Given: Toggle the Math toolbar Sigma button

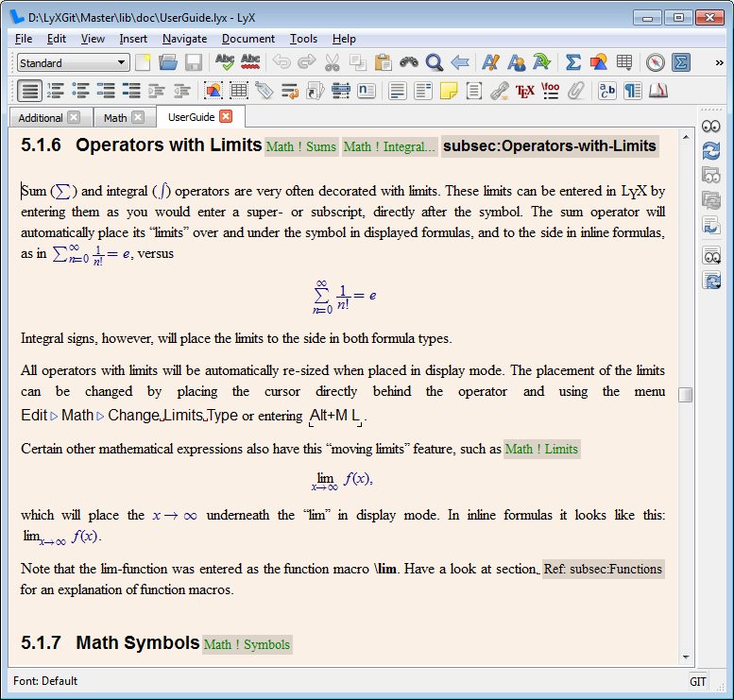Looking at the screenshot, I should coord(680,62).
